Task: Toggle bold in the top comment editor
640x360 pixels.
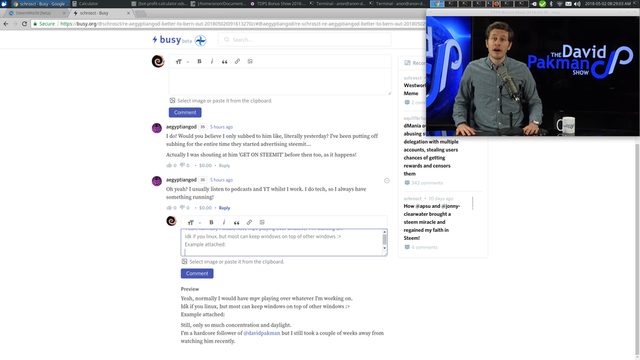Action: click(x=199, y=61)
